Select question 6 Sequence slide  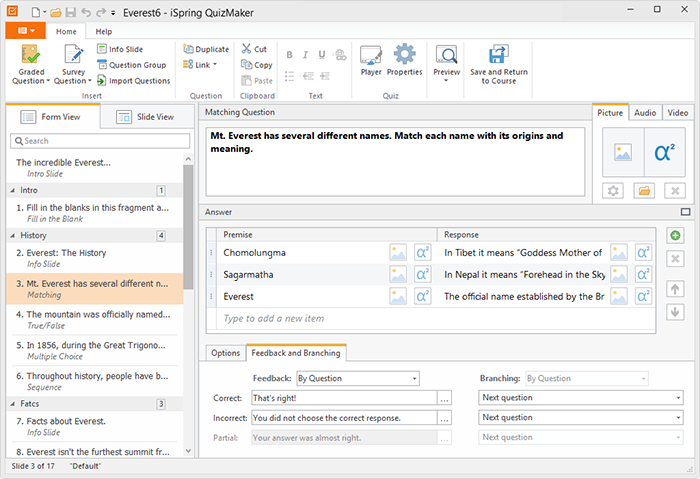click(x=95, y=381)
